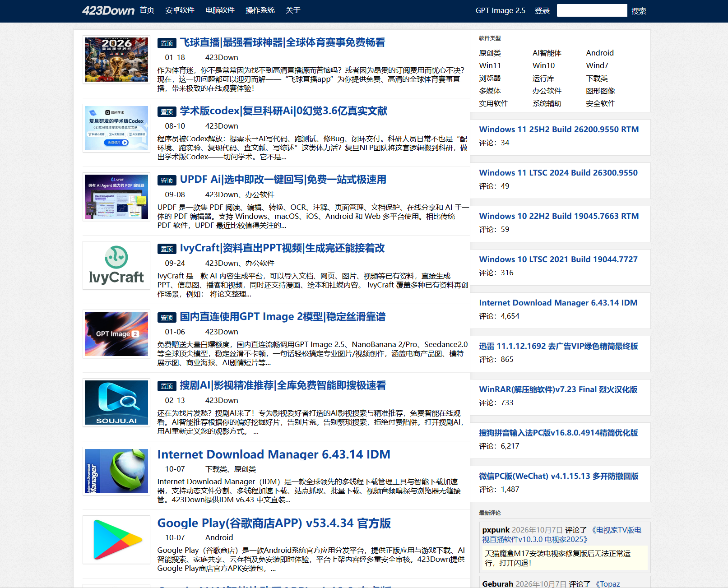The image size is (728, 588).
Task: Open the UPDF AI PDF editor thumbnail
Action: tap(116, 197)
